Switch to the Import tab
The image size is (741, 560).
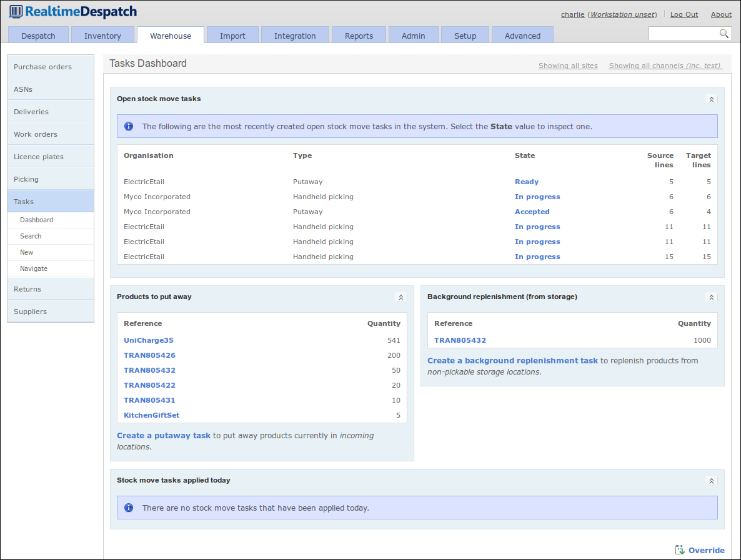pos(232,36)
